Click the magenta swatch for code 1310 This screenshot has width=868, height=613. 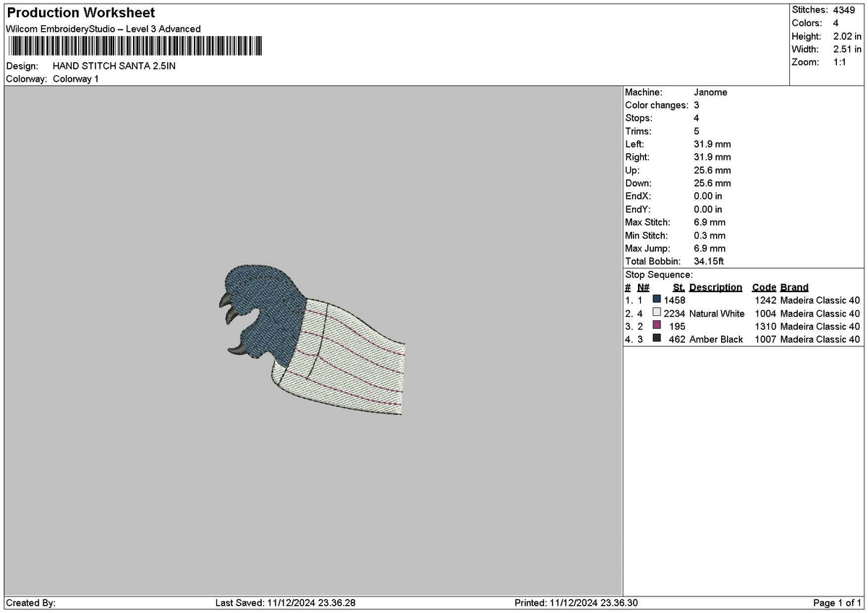[656, 326]
